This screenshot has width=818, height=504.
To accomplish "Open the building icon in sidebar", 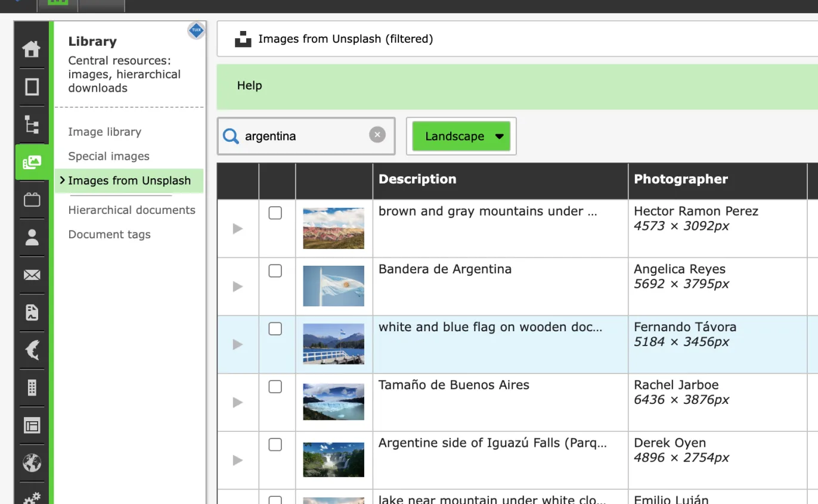I will [x=32, y=388].
